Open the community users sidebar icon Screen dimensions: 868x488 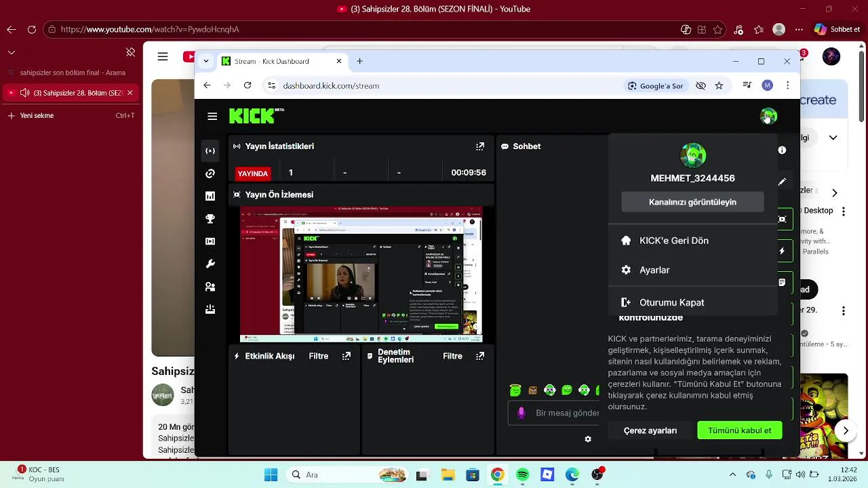(x=210, y=287)
